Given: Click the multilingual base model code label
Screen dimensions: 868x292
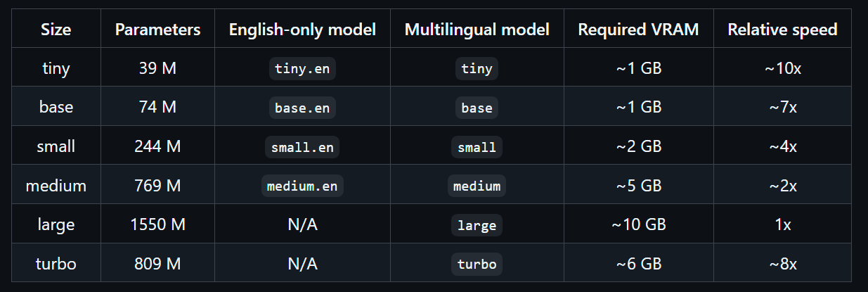Looking at the screenshot, I should [x=477, y=108].
